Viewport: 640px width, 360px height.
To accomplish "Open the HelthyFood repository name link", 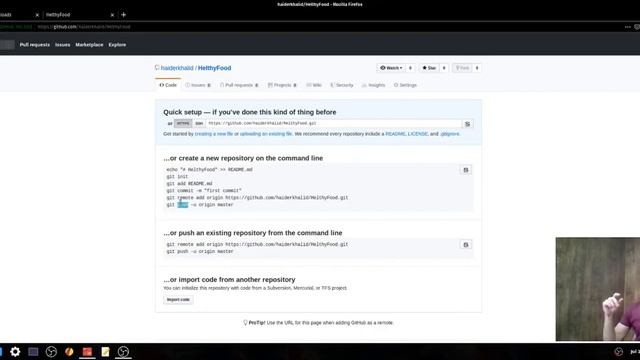I will (x=214, y=68).
